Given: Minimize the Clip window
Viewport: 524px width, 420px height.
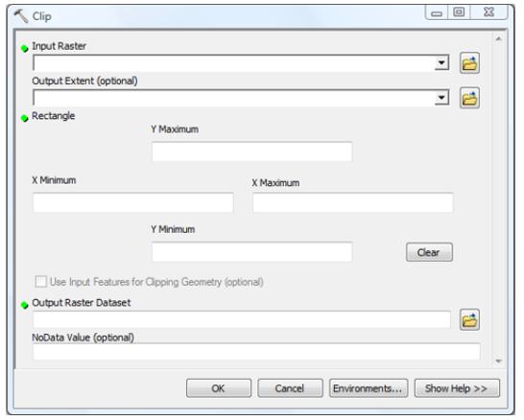Looking at the screenshot, I should click(437, 12).
